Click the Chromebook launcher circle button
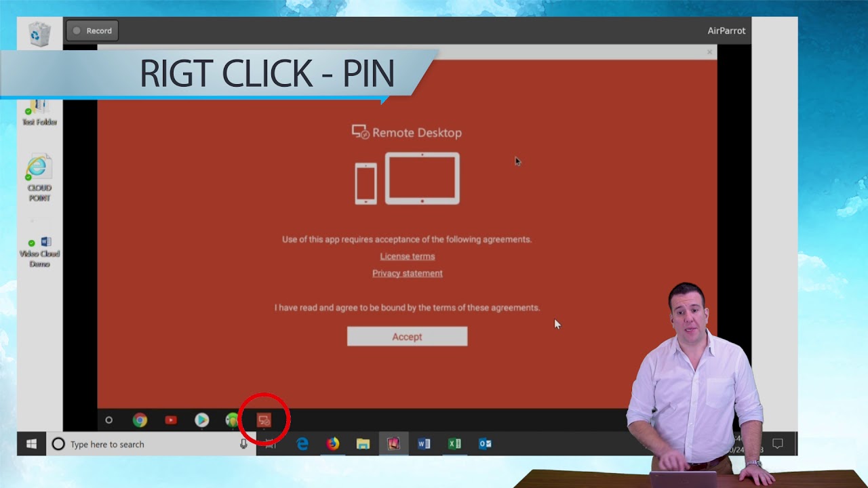Image resolution: width=868 pixels, height=488 pixels. [x=108, y=420]
